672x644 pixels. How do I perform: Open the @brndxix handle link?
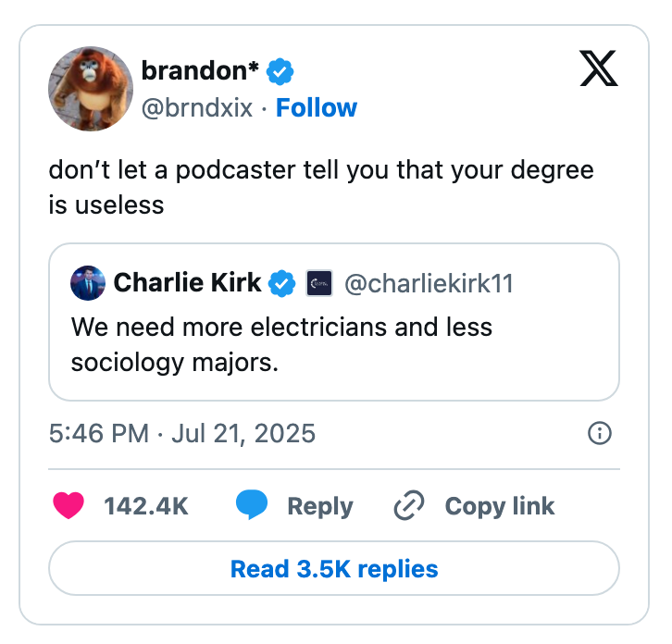tap(196, 108)
